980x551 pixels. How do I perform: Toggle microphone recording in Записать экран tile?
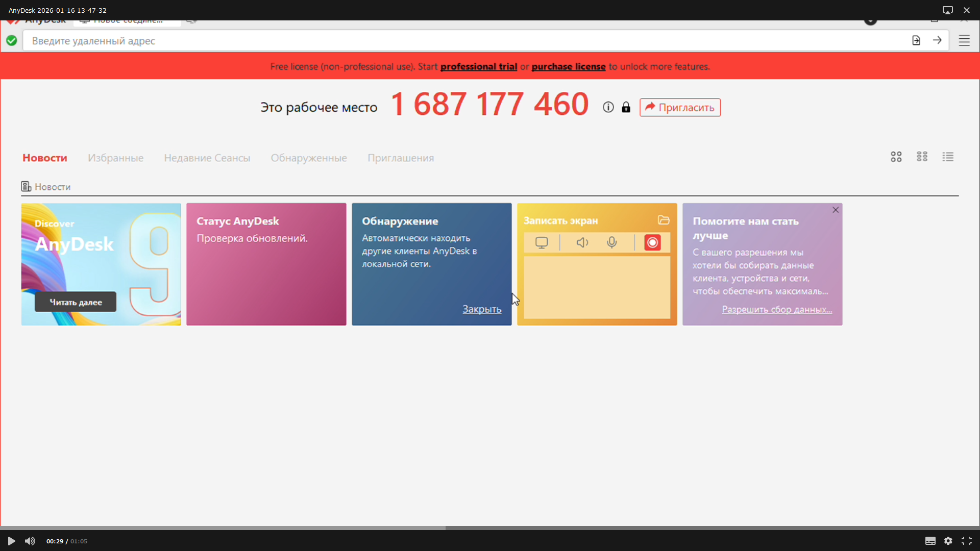(612, 242)
